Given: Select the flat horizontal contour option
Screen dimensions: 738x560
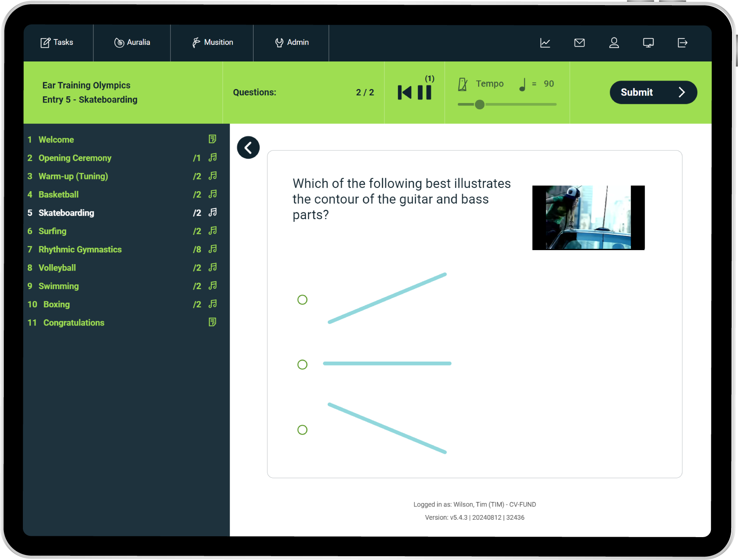Looking at the screenshot, I should (x=302, y=365).
